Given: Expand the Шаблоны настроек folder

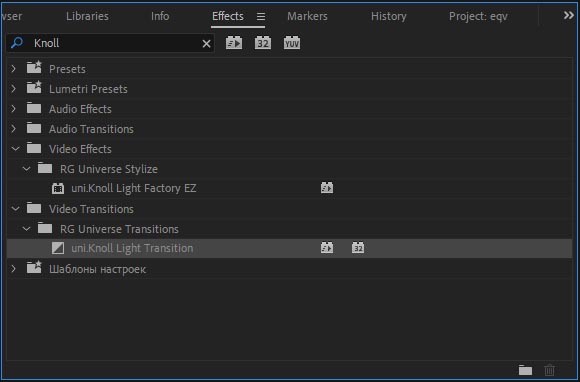Looking at the screenshot, I should pos(14,268).
